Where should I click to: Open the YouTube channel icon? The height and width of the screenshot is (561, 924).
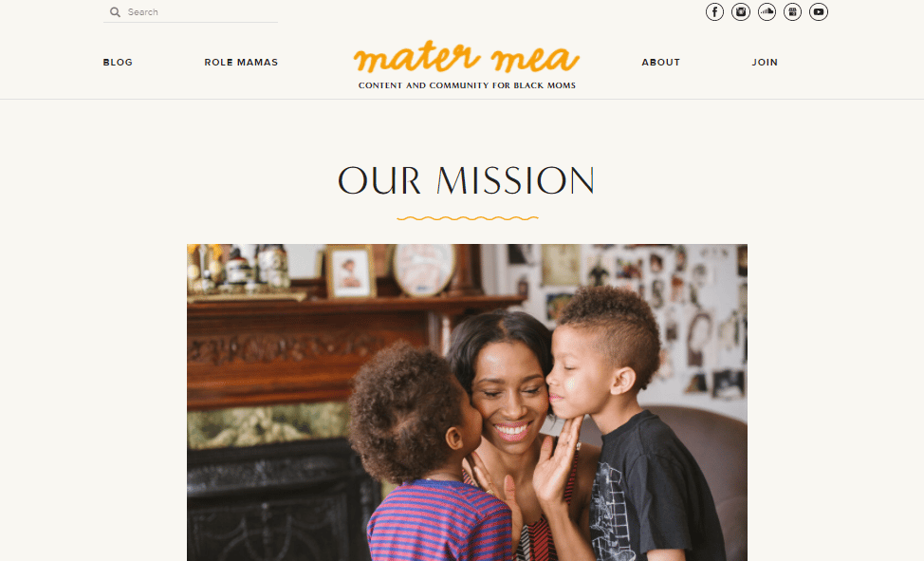[819, 11]
